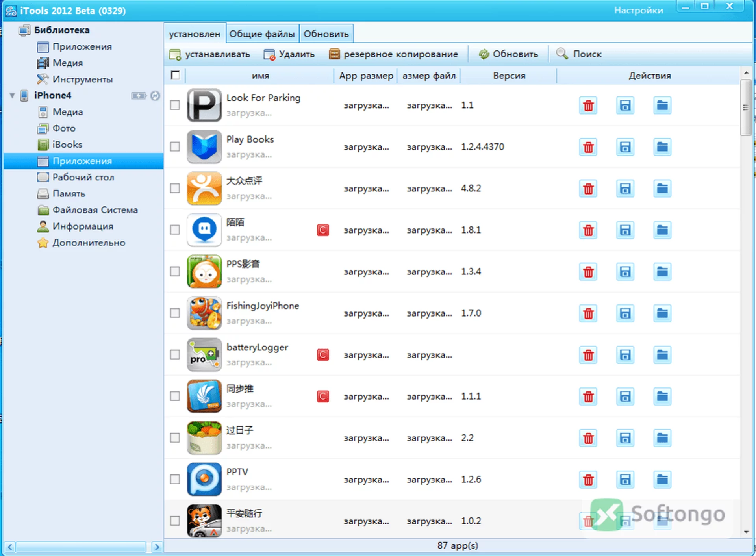Open the Обновить tab
The image size is (756, 556).
click(326, 34)
